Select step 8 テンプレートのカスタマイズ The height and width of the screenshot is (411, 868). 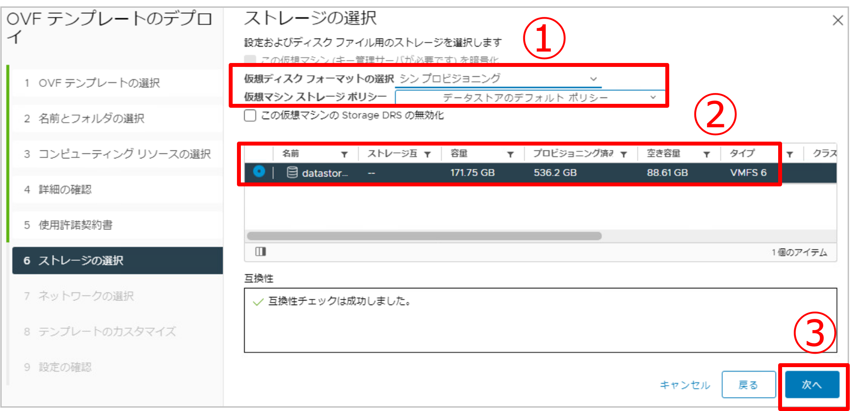(x=117, y=331)
